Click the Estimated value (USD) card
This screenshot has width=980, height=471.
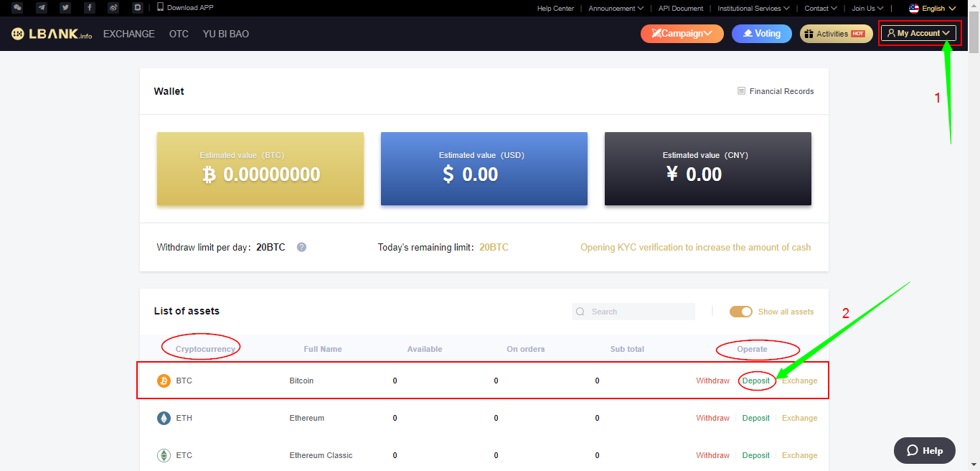click(484, 169)
